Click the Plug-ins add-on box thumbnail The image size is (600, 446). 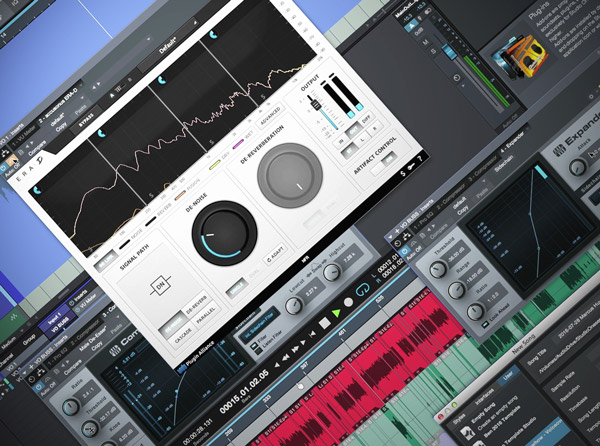(521, 57)
